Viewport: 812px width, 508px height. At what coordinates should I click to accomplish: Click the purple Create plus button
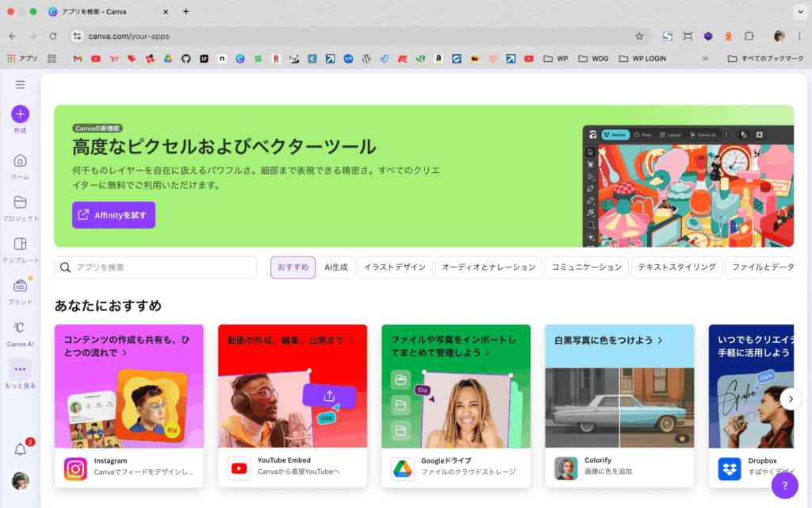20,114
